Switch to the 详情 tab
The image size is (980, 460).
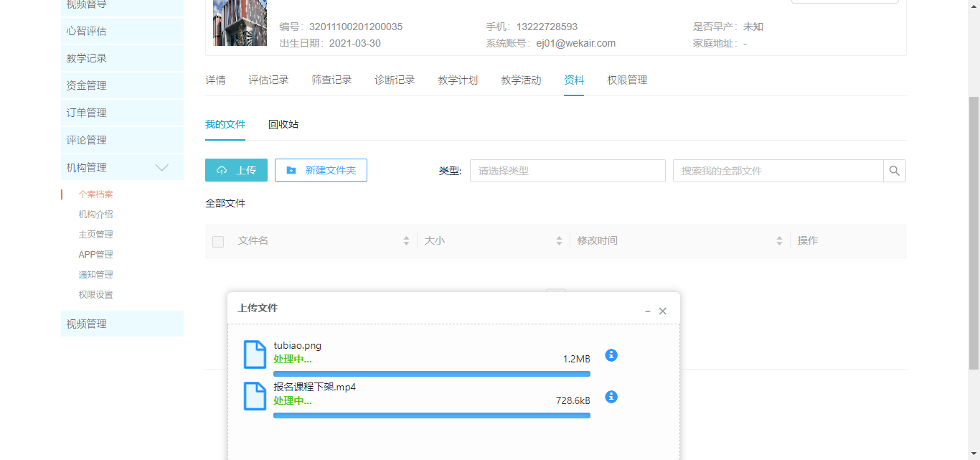(x=215, y=80)
